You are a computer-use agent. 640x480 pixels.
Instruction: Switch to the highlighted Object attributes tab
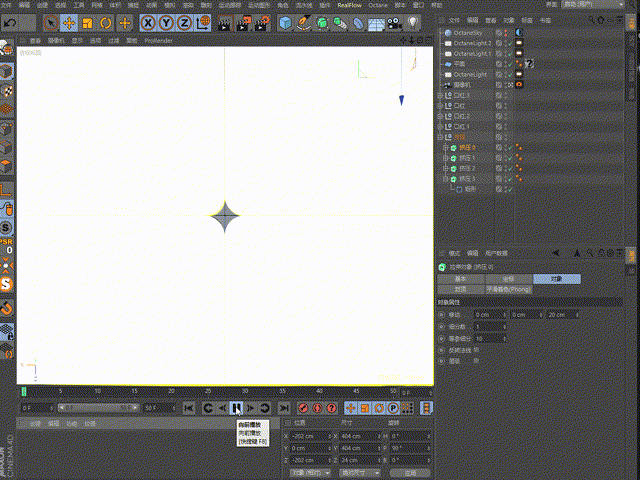(557, 279)
